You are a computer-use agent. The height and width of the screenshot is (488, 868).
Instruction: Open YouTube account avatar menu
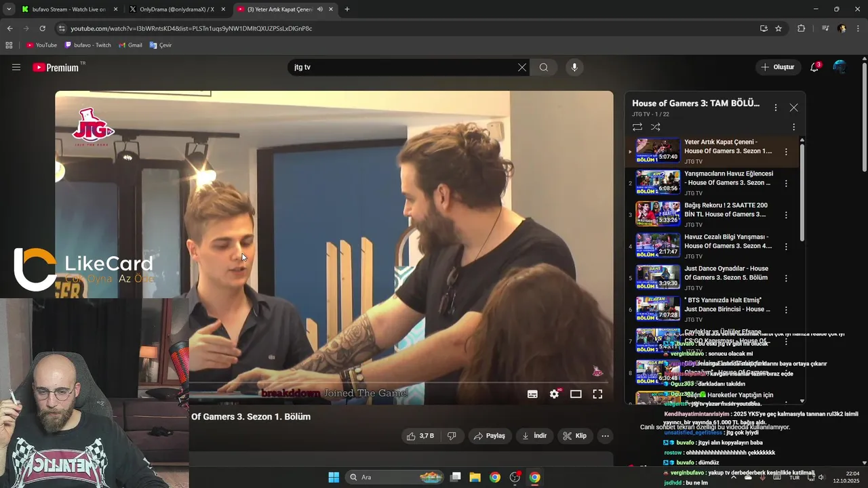click(x=840, y=67)
